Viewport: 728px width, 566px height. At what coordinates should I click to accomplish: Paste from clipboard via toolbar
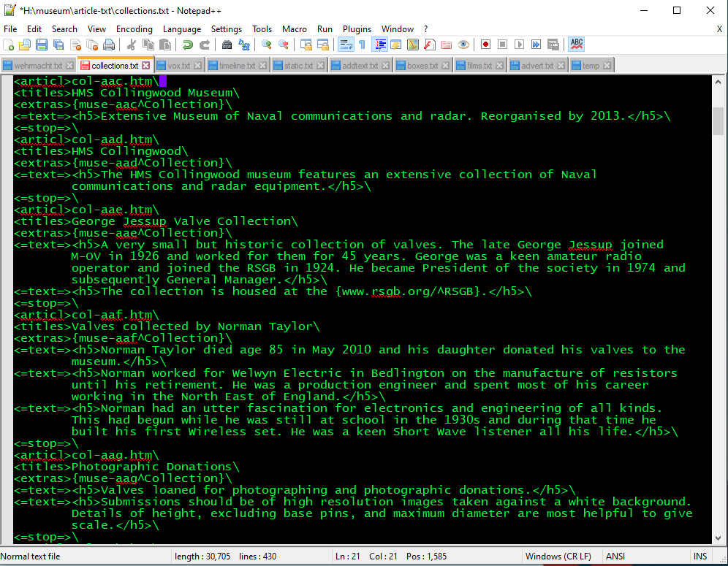164,45
